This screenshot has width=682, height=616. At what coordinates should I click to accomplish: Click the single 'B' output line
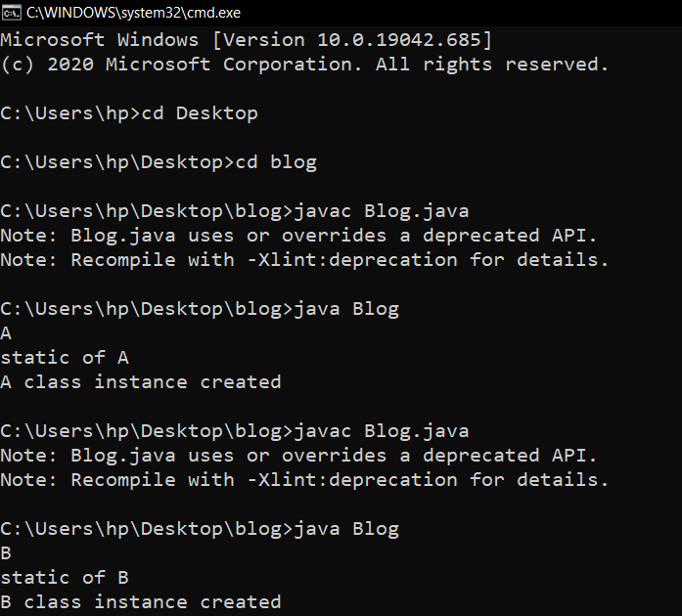(x=7, y=553)
